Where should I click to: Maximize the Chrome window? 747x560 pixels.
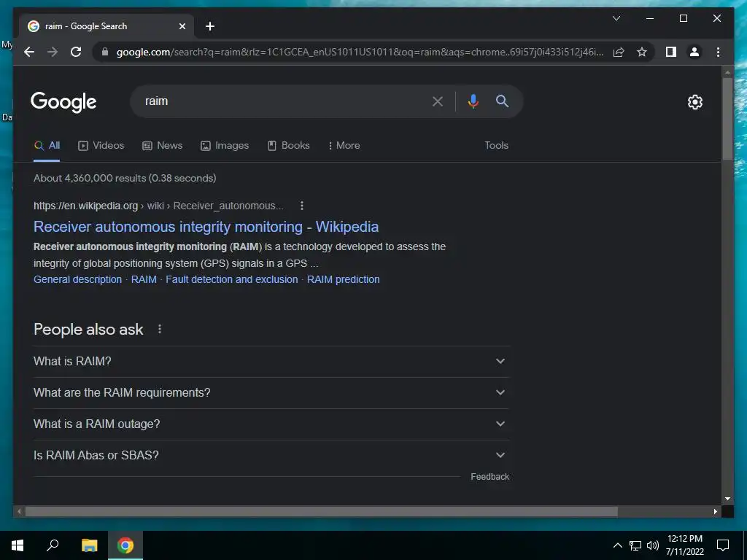683,18
